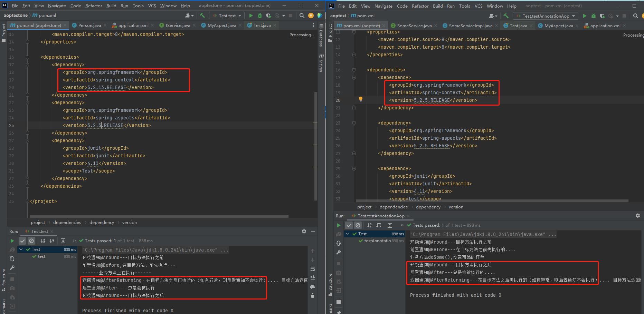Toggle Structure tool window in aoptest sidebar
Screen dimensions: 644x314
[x=330, y=284]
